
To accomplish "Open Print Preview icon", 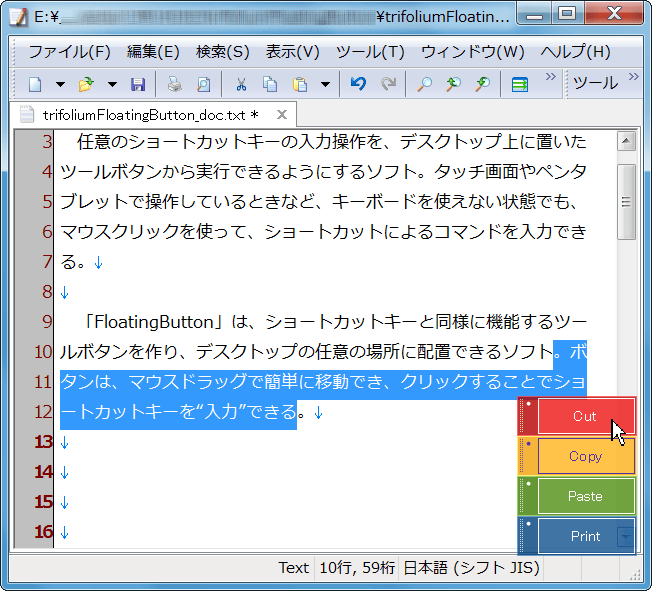I will [x=203, y=84].
